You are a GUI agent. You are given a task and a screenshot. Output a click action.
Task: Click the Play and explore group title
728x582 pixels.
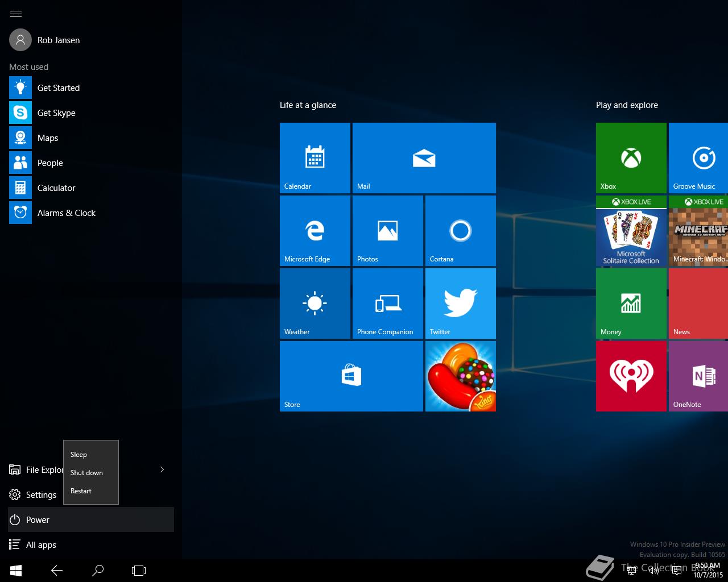(627, 105)
